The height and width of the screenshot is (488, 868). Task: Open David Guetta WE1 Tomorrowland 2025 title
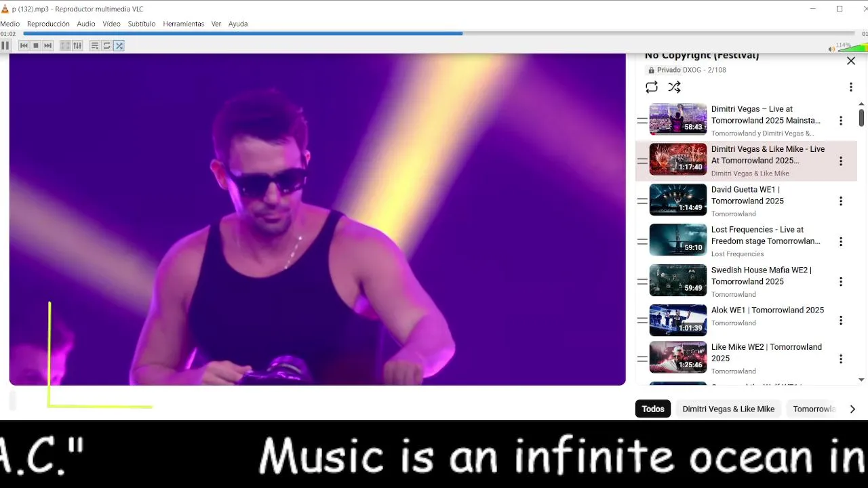tap(747, 195)
